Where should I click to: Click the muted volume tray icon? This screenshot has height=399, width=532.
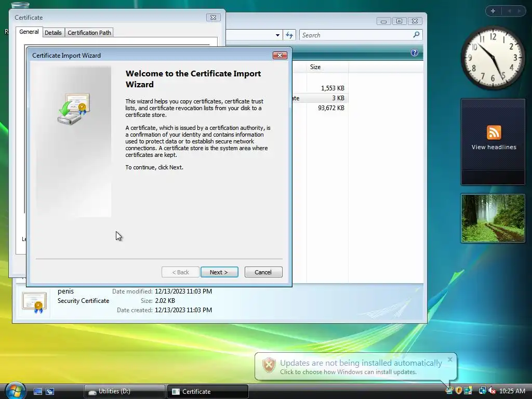(x=491, y=391)
